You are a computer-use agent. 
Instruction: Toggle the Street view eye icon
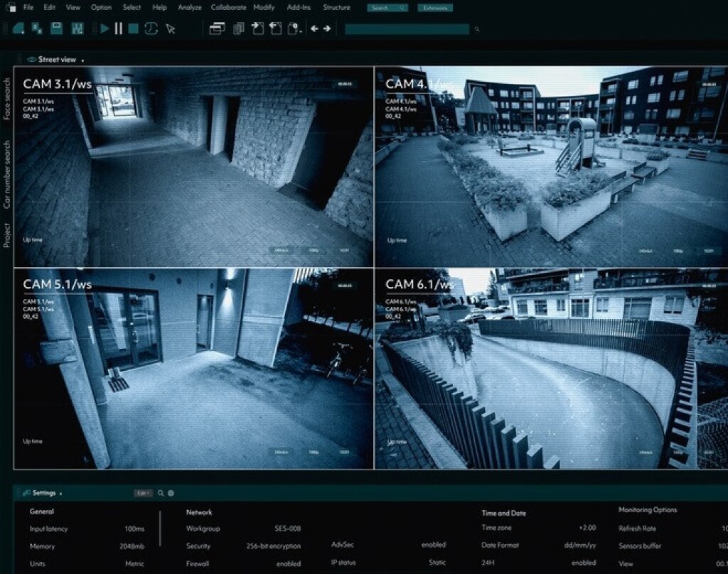[31, 60]
